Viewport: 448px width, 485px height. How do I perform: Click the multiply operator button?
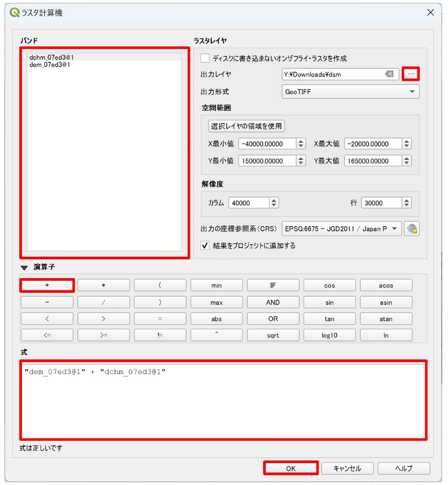pos(104,285)
